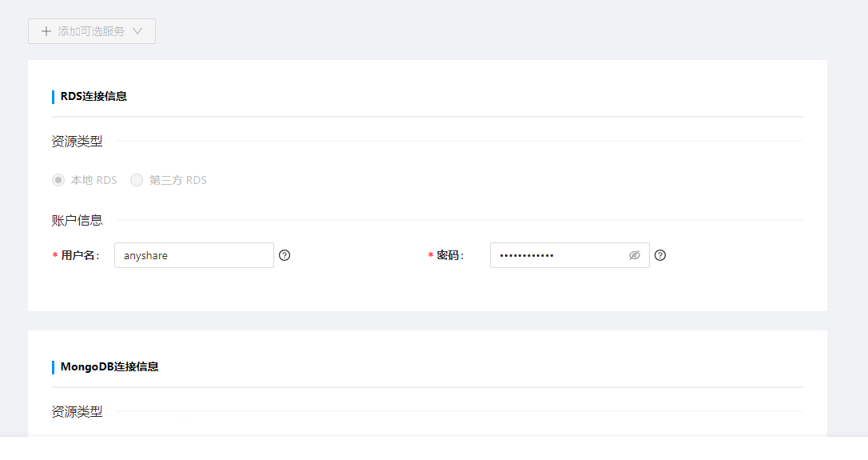Click inside the 密码 password field
Viewport: 868px width, 460px height.
(x=569, y=255)
